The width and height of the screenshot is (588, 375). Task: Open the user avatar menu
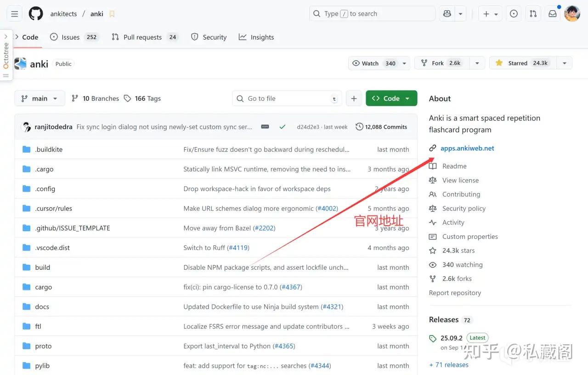[572, 14]
